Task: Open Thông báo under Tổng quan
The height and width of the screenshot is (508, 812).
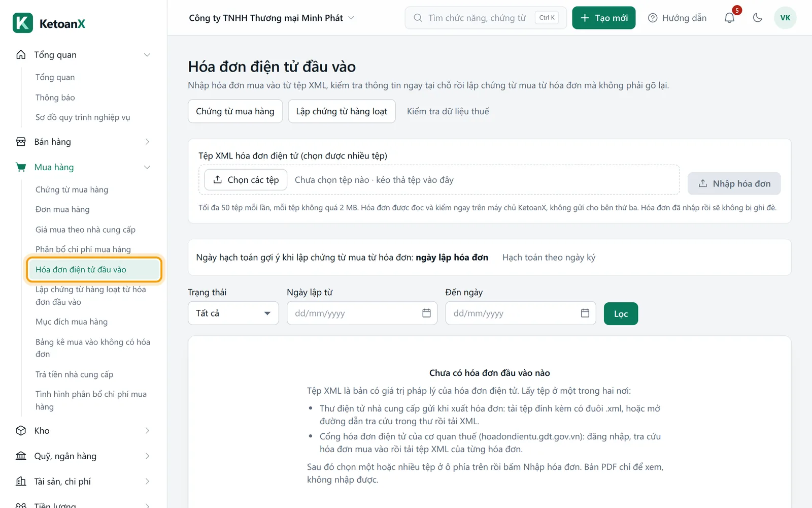Action: point(55,98)
